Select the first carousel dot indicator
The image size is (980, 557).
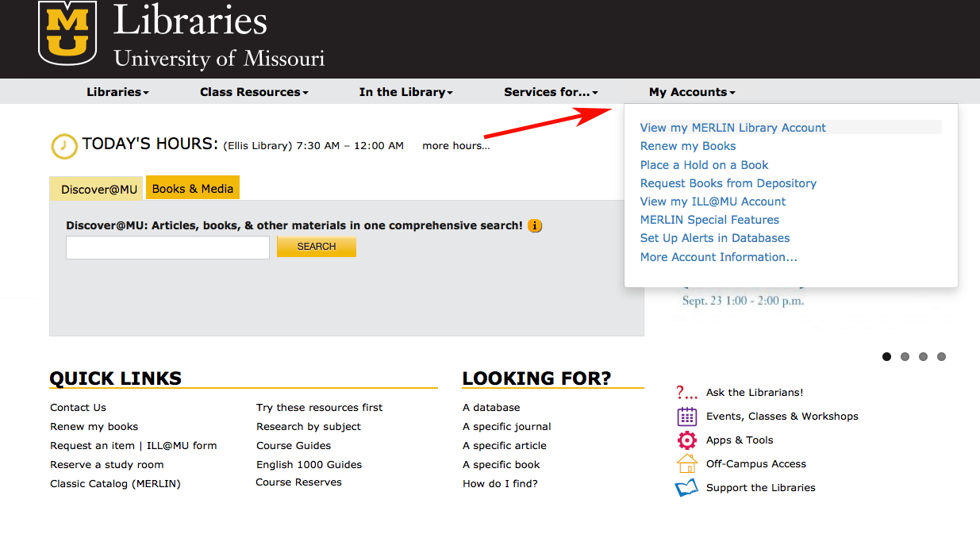tap(886, 356)
